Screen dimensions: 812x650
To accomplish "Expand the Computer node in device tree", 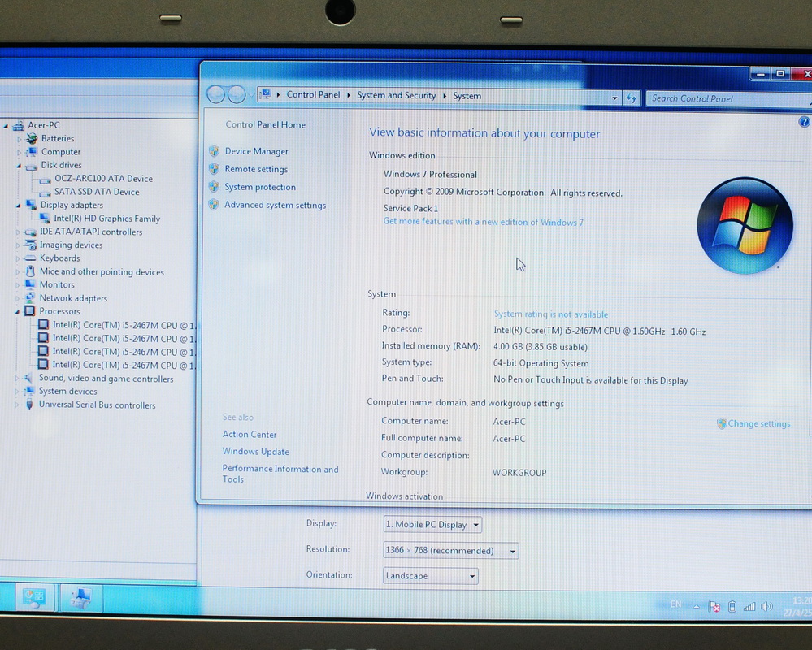I will (x=20, y=153).
